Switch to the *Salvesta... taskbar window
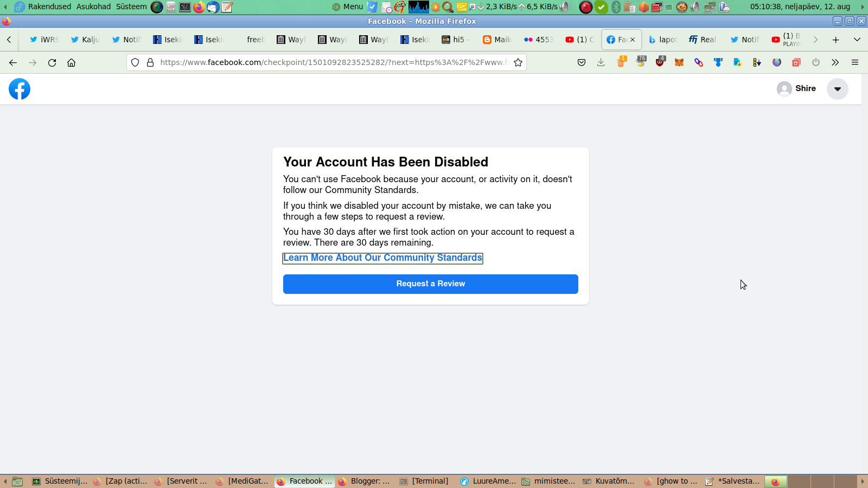Image resolution: width=868 pixels, height=488 pixels. [x=733, y=481]
